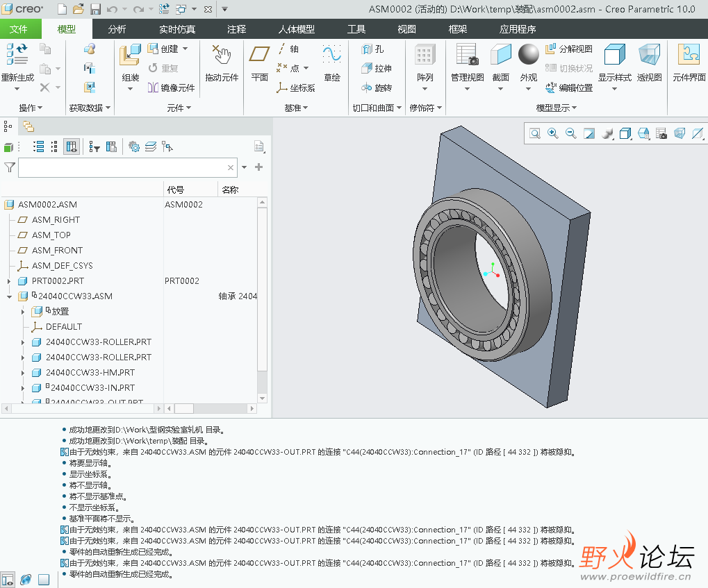Viewport: 708px width, 588px height.
Task: Switch to the Model Tree tab icon
Action: 8,126
